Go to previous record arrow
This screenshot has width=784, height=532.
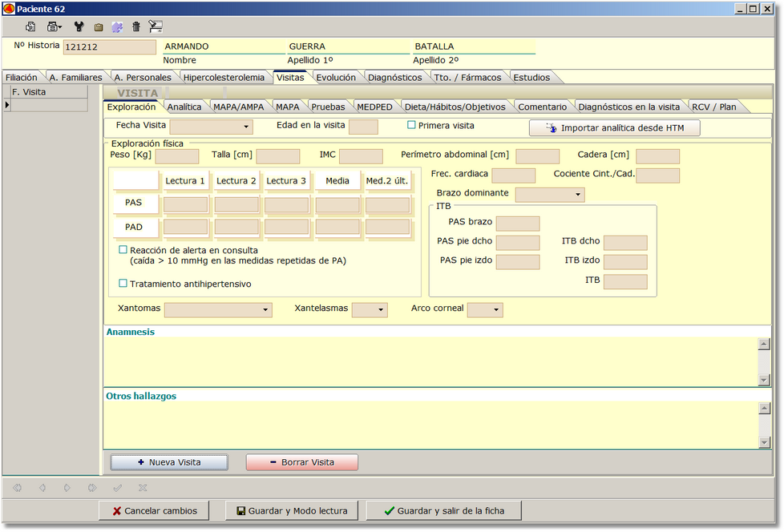[x=42, y=488]
